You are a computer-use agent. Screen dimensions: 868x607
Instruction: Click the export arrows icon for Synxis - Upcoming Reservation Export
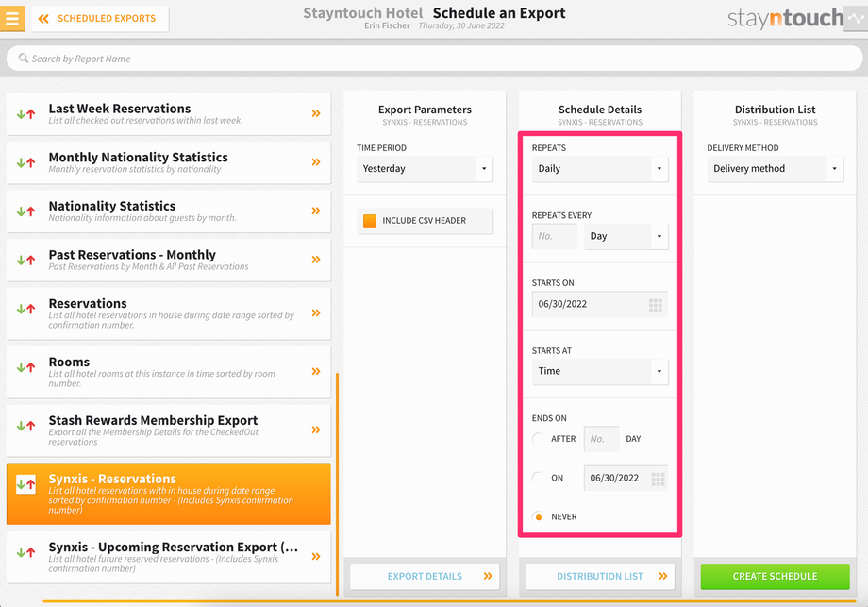[26, 552]
